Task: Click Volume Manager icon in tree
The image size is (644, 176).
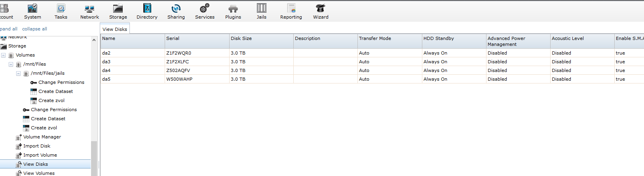Action: (x=19, y=137)
